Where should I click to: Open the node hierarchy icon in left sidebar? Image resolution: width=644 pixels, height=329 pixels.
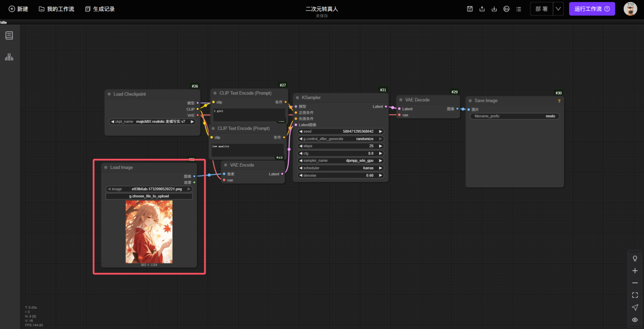click(x=9, y=57)
